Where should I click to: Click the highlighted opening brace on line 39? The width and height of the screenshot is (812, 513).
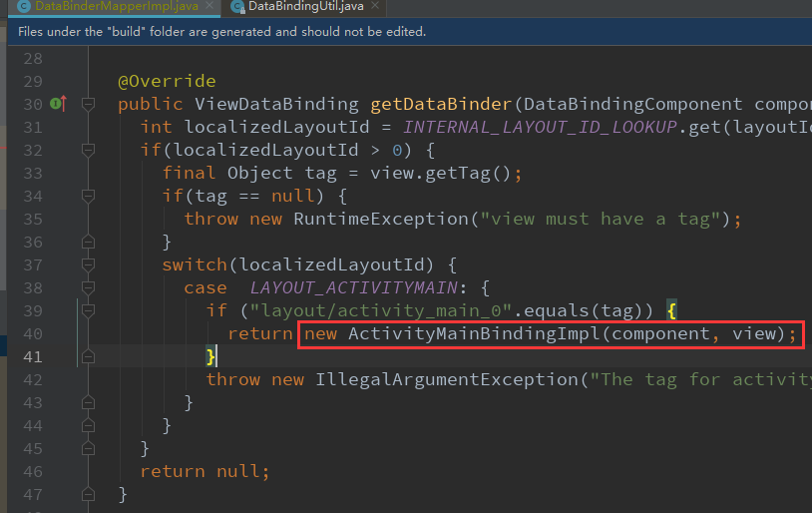(671, 311)
